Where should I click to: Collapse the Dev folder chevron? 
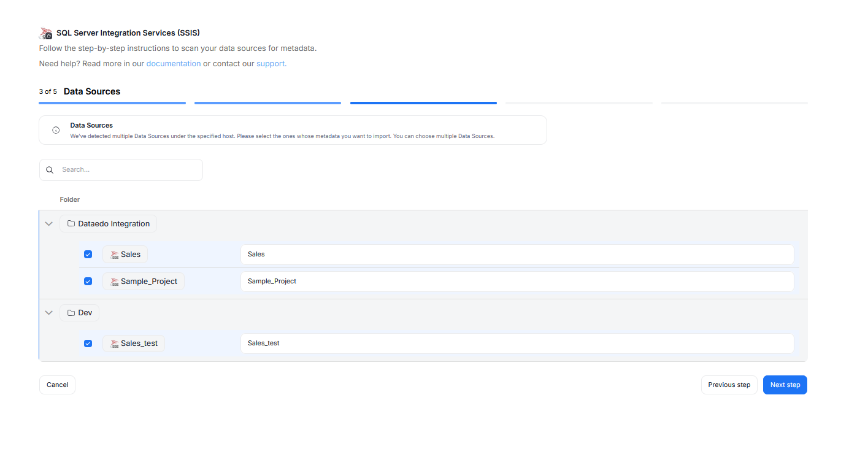pyautogui.click(x=49, y=313)
